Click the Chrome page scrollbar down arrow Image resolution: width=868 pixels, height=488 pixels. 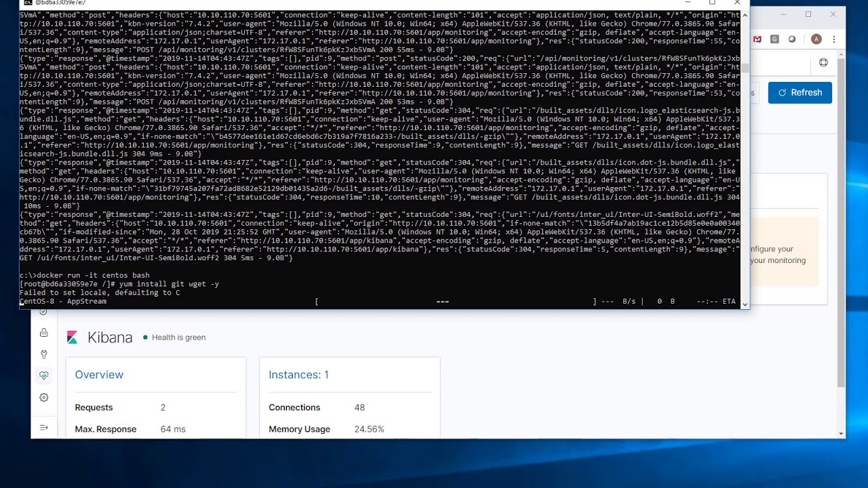coord(841,433)
